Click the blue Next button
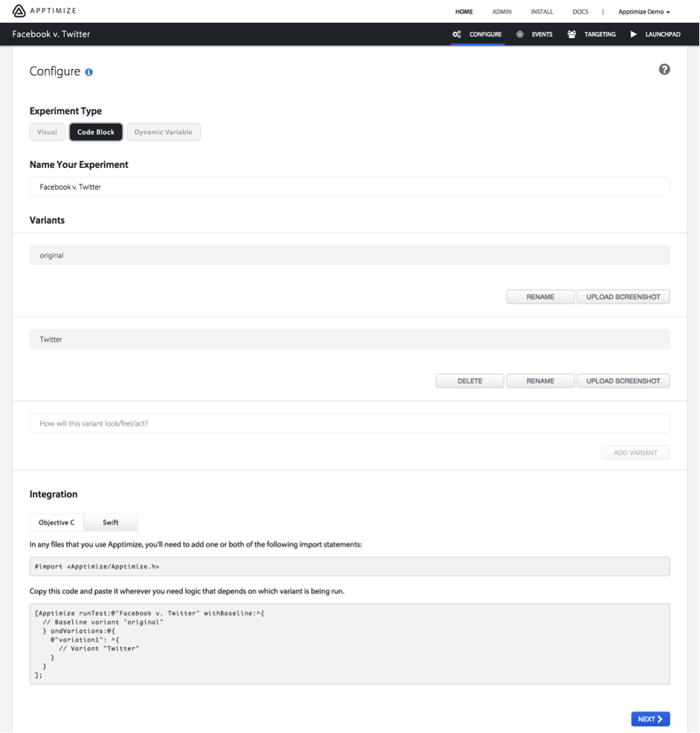The height and width of the screenshot is (733, 700). pyautogui.click(x=650, y=719)
